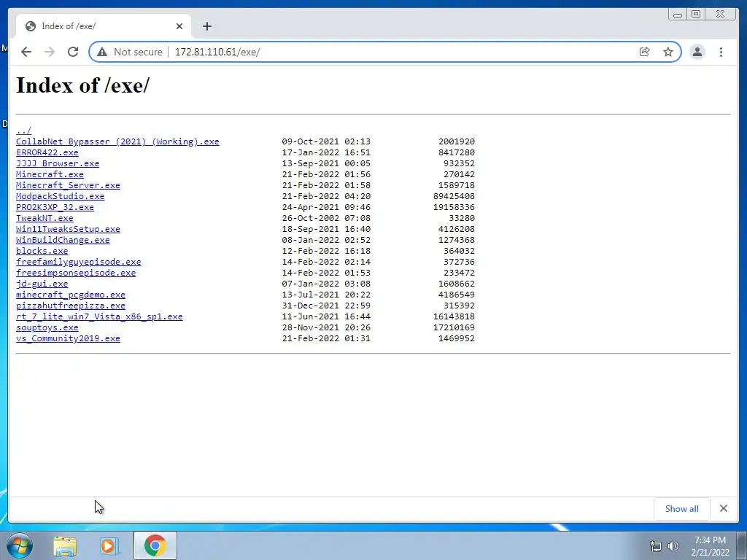Click the file size 17210169
The image size is (747, 560).
[x=454, y=327]
